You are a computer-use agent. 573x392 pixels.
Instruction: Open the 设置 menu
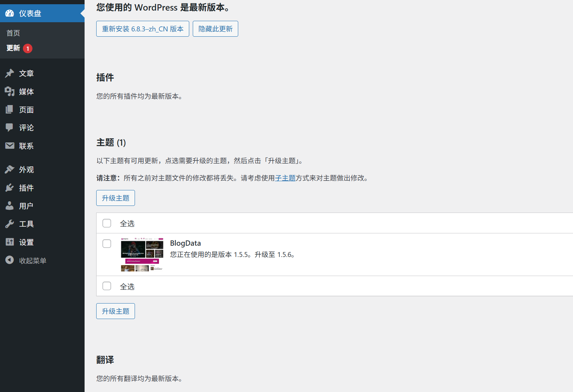pos(42,242)
